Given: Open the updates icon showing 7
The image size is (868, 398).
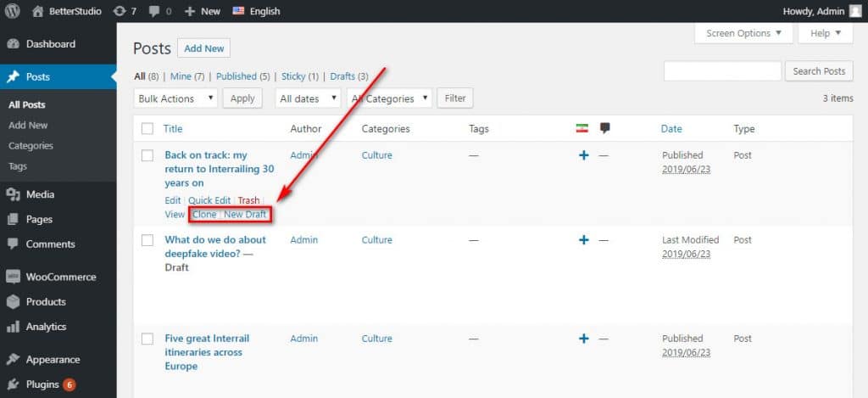Looking at the screenshot, I should click(x=119, y=11).
